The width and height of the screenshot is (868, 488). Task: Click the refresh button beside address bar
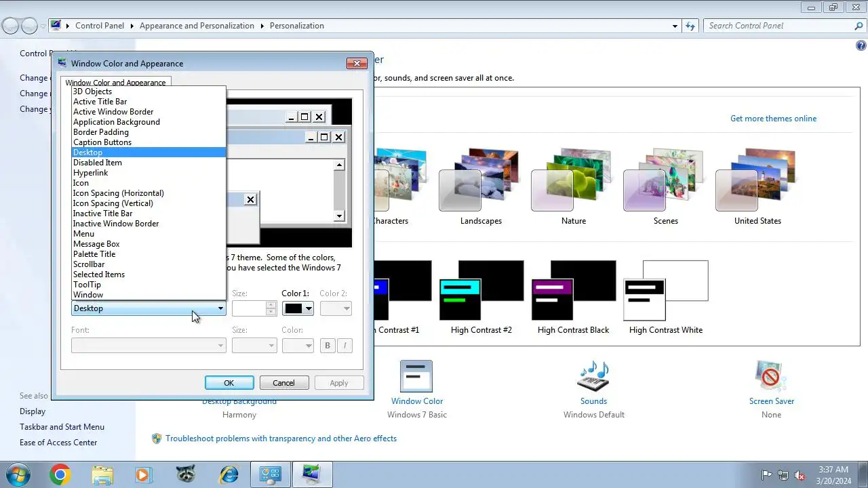click(690, 26)
